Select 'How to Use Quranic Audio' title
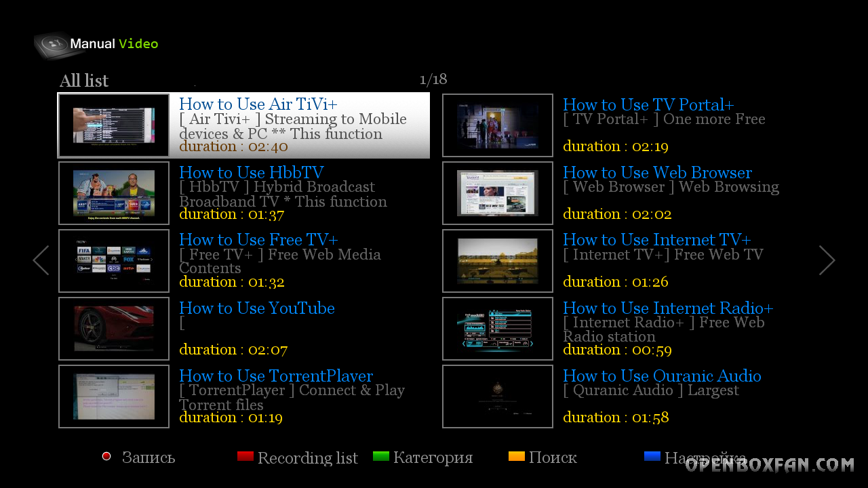The width and height of the screenshot is (868, 488). (x=662, y=376)
